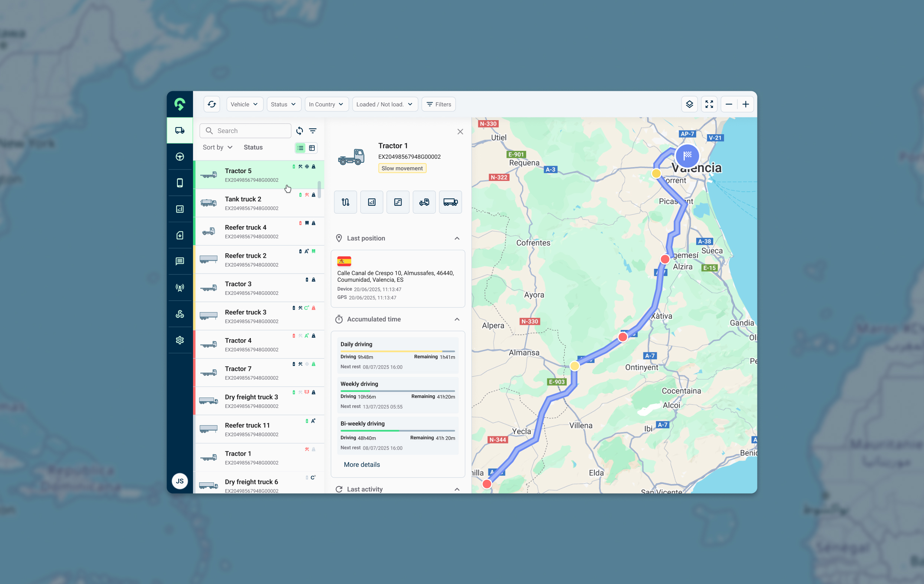Click the More details link
This screenshot has height=584, width=924.
[361, 464]
